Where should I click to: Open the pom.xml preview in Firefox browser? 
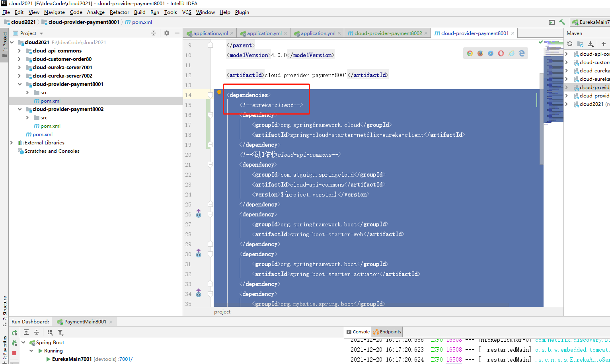click(480, 53)
